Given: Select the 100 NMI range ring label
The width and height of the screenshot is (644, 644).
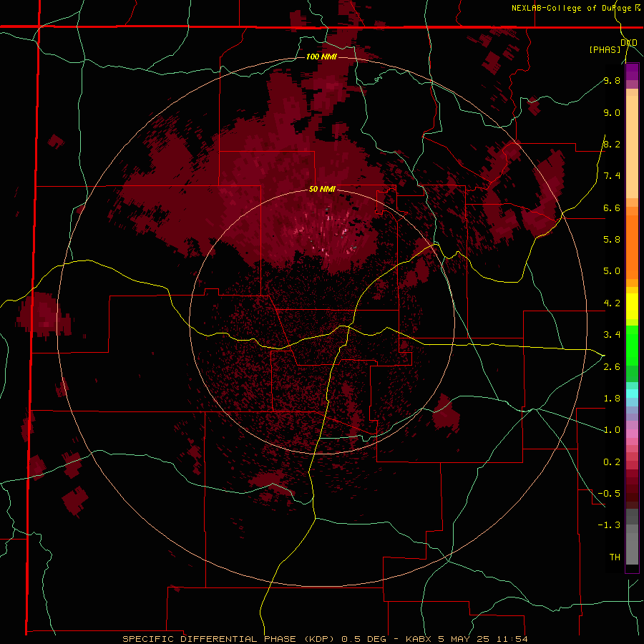Looking at the screenshot, I should pos(321,57).
